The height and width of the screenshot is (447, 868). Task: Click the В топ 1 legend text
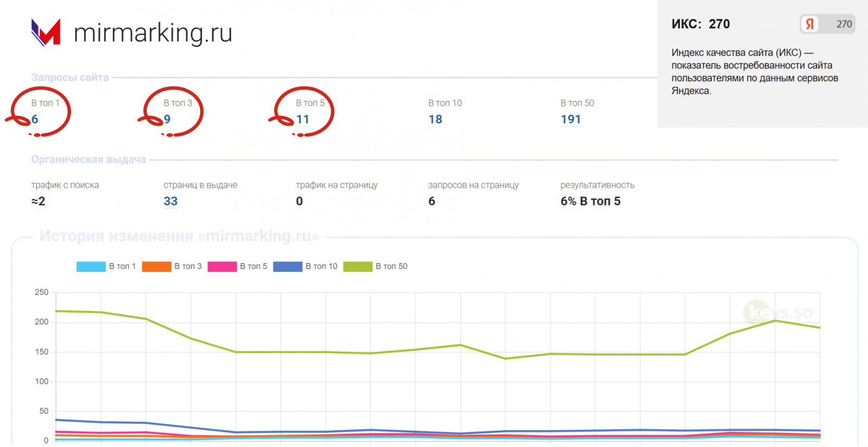pyautogui.click(x=122, y=266)
